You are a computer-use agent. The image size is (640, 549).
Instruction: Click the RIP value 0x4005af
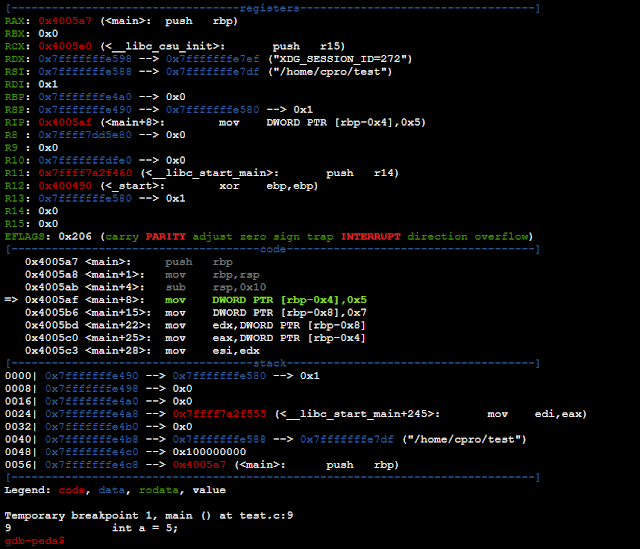pos(65,122)
